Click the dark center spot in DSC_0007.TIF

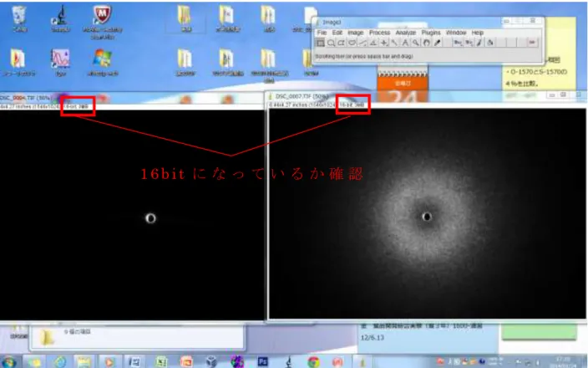tap(427, 217)
